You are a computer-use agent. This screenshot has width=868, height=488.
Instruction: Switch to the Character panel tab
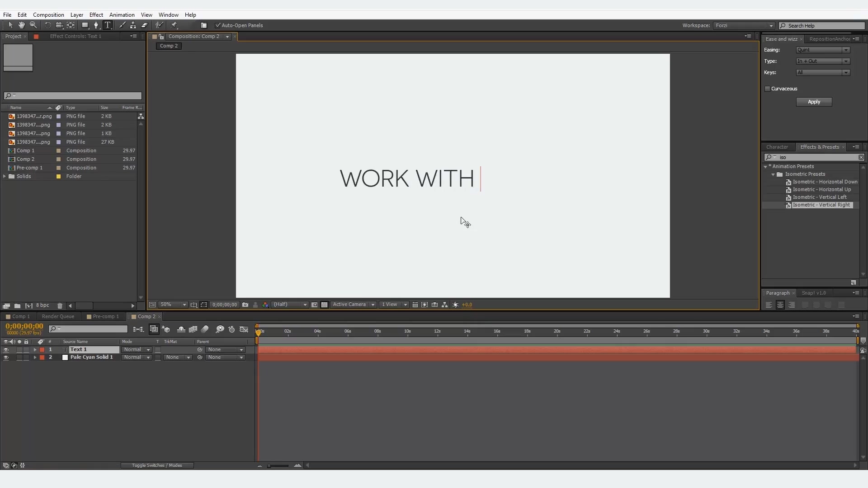(777, 147)
